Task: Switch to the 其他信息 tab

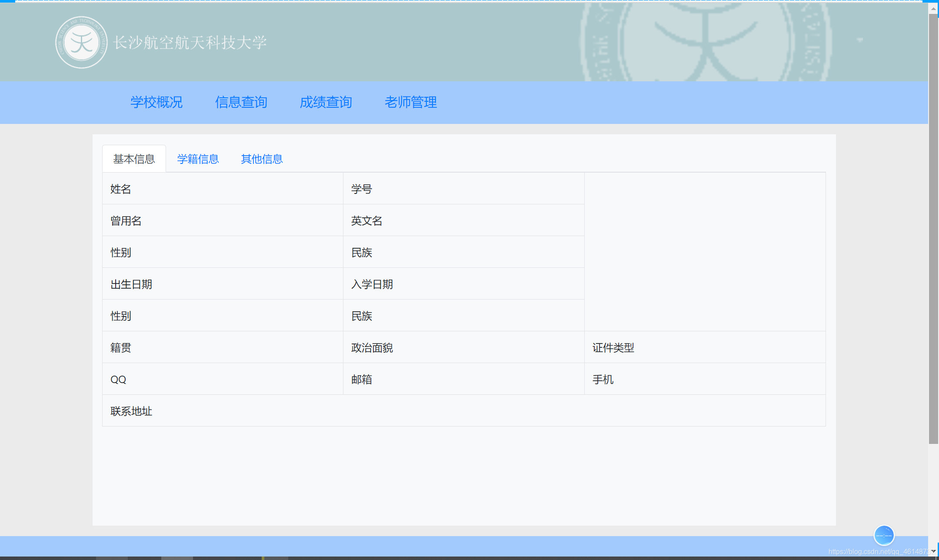Action: 262,159
